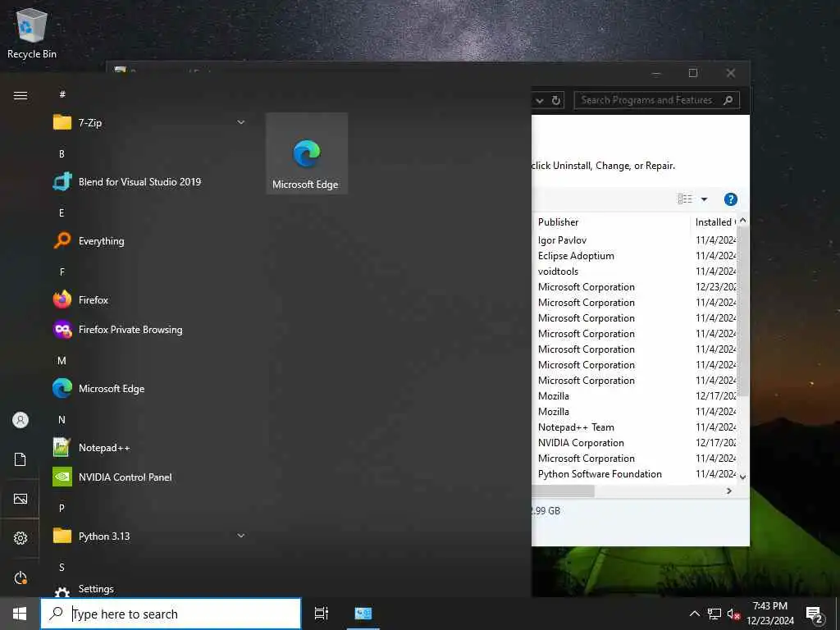840x630 pixels.
Task: Jump to letter P section header
Action: pos(62,508)
